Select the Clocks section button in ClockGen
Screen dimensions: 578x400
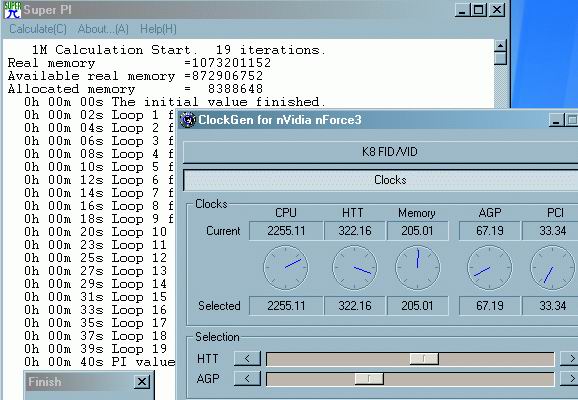point(380,180)
